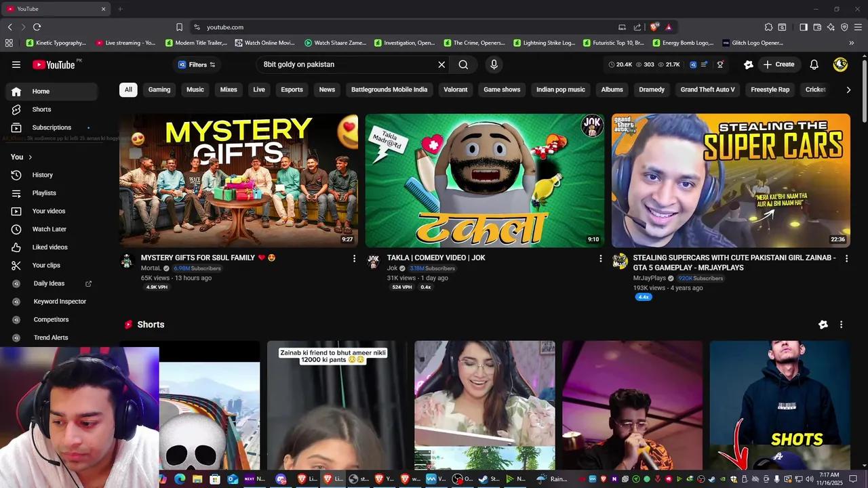
Task: Open the Daily Ideas link
Action: (52, 283)
